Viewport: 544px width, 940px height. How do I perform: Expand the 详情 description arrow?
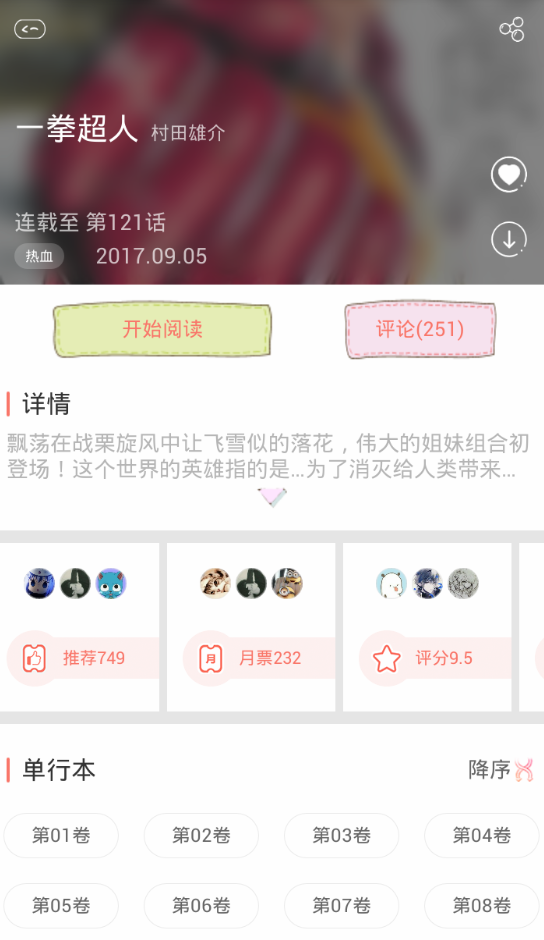click(x=272, y=497)
